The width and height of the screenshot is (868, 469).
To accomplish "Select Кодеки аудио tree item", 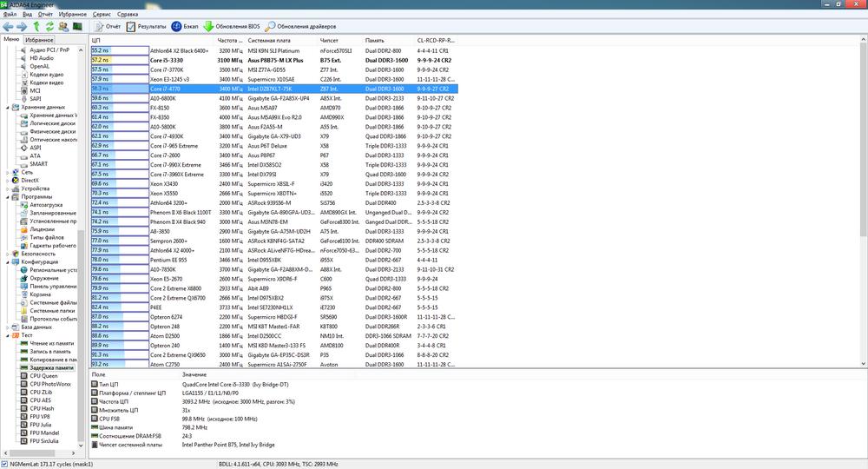I will pyautogui.click(x=47, y=74).
